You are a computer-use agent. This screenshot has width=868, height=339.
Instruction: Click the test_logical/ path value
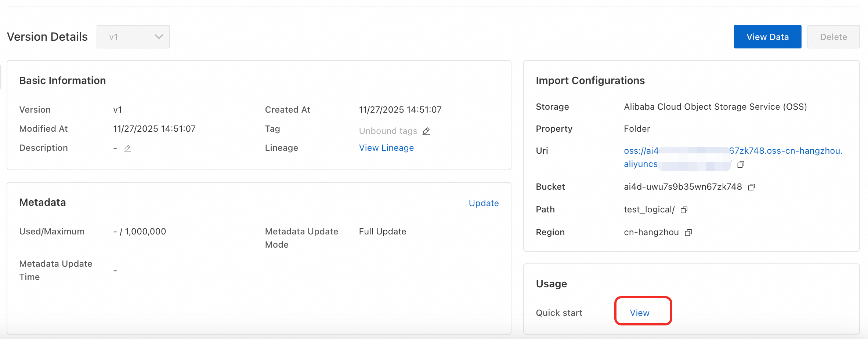pyautogui.click(x=649, y=209)
